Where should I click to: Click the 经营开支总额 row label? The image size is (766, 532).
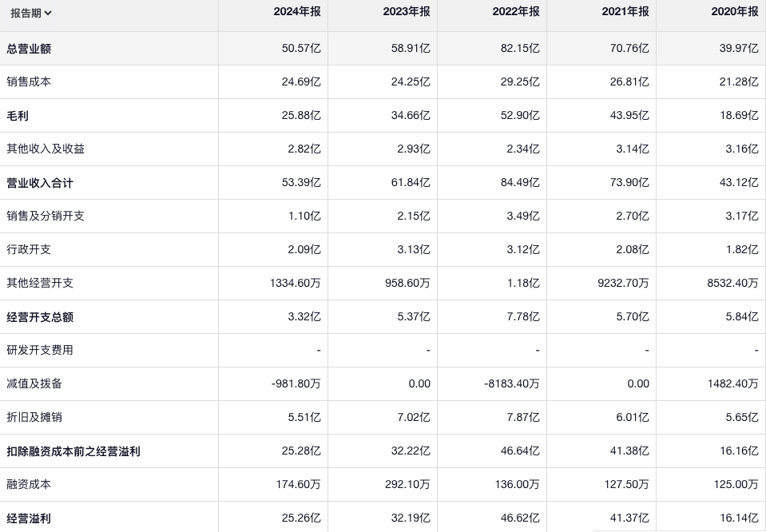click(40, 317)
